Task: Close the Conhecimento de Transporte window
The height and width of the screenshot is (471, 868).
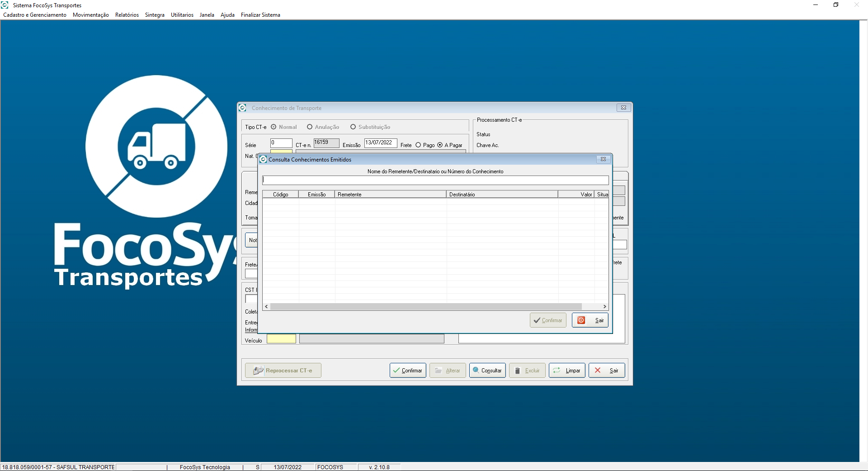Action: pyautogui.click(x=623, y=108)
